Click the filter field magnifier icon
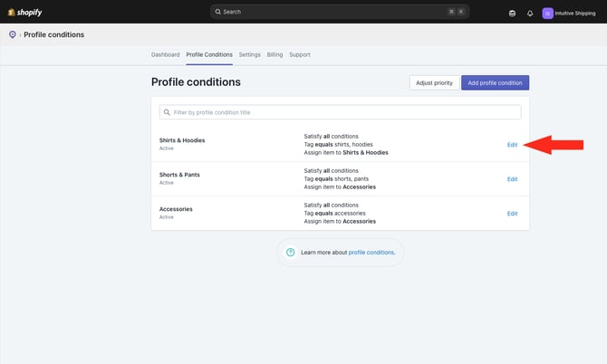 [x=167, y=112]
